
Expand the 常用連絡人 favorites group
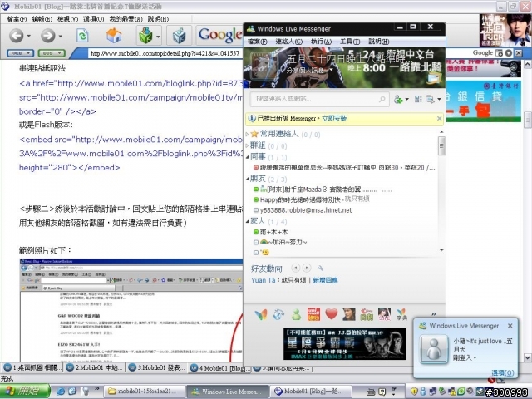click(247, 135)
